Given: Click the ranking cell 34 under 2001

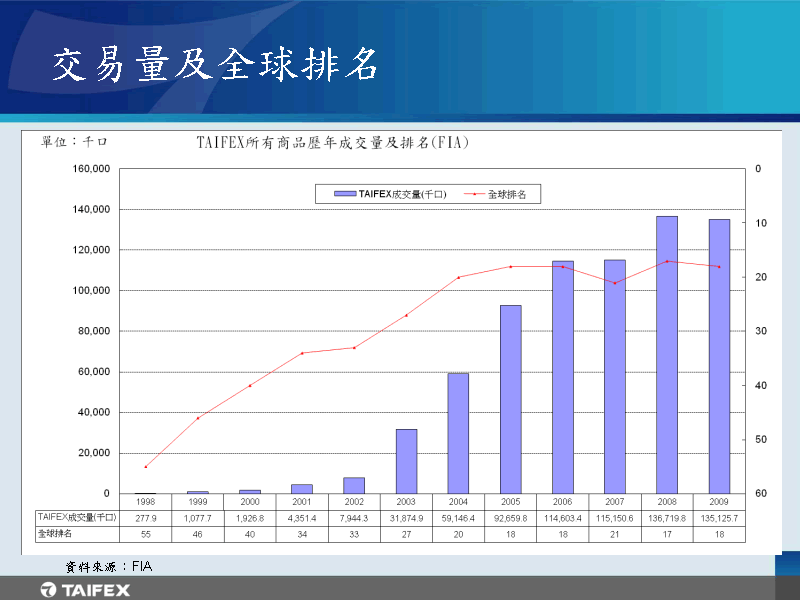Looking at the screenshot, I should point(302,534).
